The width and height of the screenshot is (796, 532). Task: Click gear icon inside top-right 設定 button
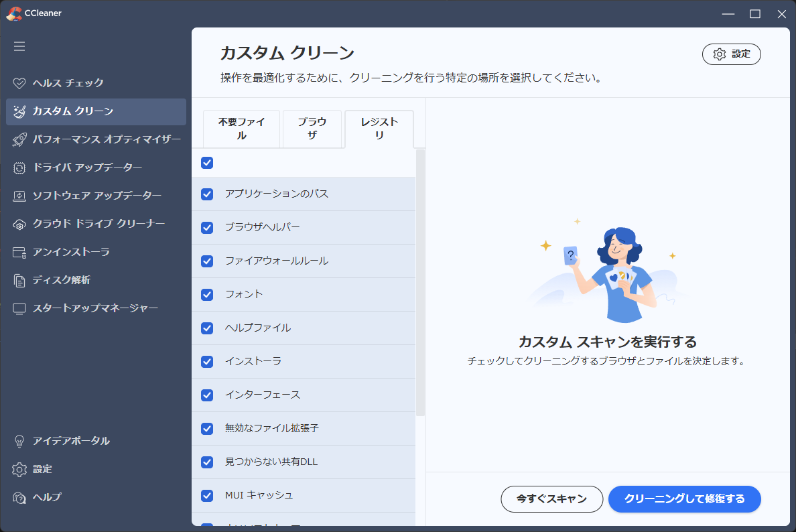(720, 54)
